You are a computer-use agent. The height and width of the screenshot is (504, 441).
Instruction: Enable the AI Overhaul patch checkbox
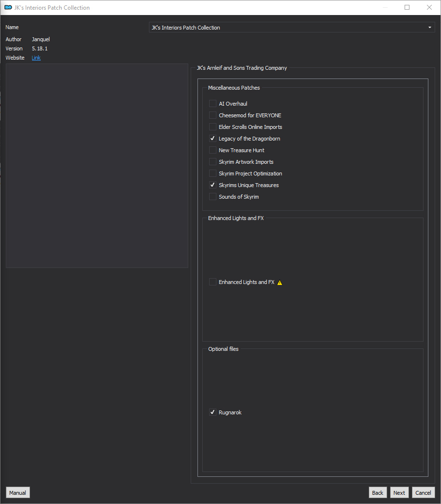pyautogui.click(x=212, y=104)
